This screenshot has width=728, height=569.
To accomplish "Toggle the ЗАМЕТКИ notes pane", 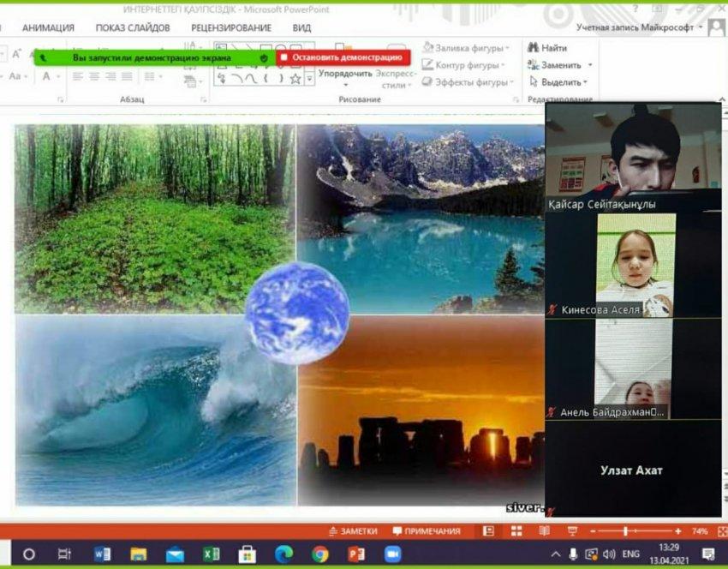I will coord(353,531).
